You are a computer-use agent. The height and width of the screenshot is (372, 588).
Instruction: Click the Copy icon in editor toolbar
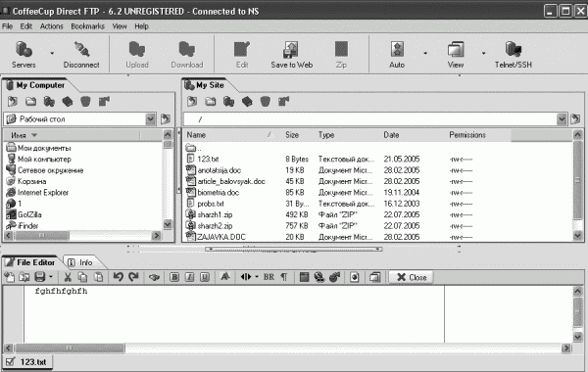point(82,277)
